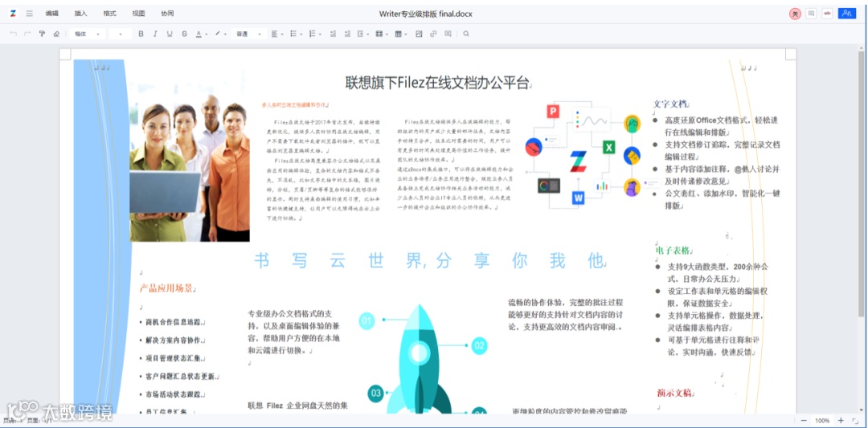This screenshot has height=428, width=868.
Task: Apply the font color A icon
Action: 199,34
